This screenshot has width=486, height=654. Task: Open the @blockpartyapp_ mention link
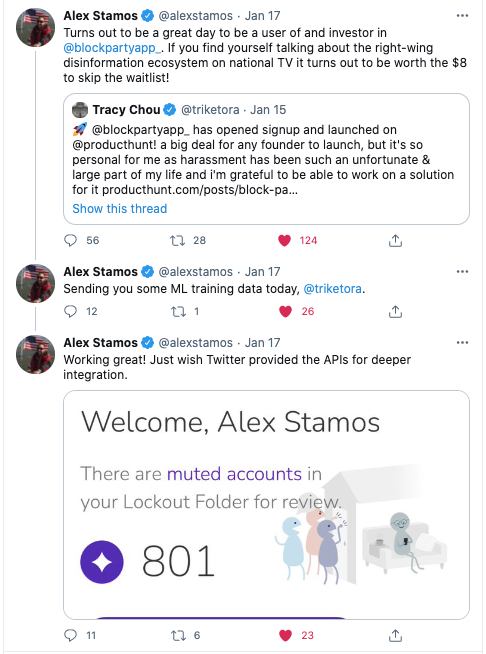[x=112, y=48]
